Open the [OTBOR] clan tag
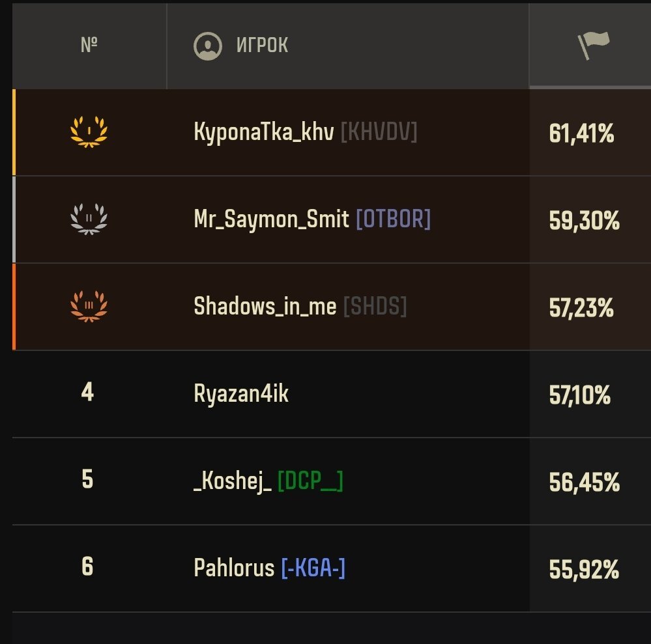This screenshot has height=644, width=651. (393, 219)
